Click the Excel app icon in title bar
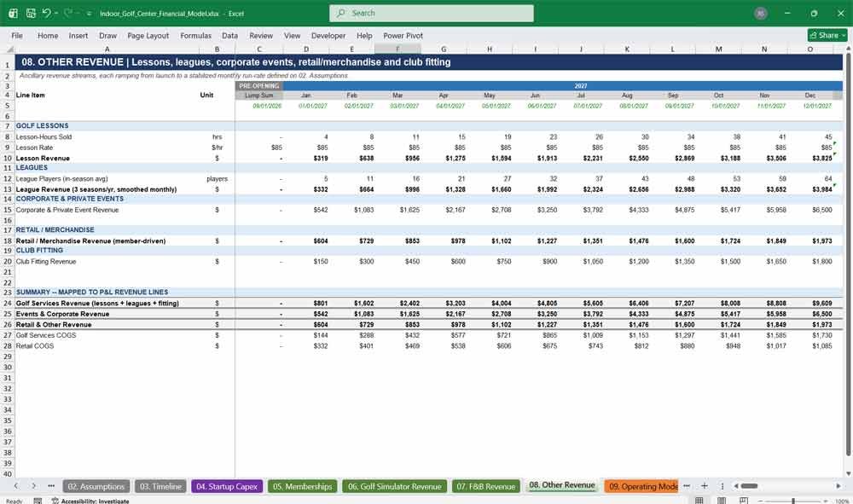Screen dimensions: 853x504 click(13, 13)
